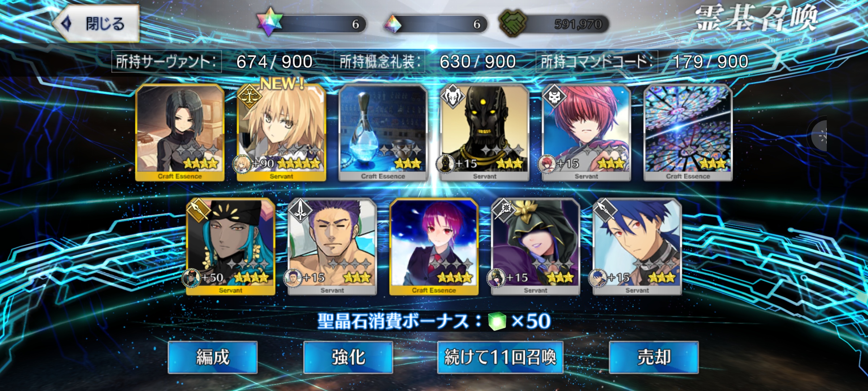The width and height of the screenshot is (868, 391).
Task: Open the 売却 sell menu
Action: pyautogui.click(x=654, y=357)
